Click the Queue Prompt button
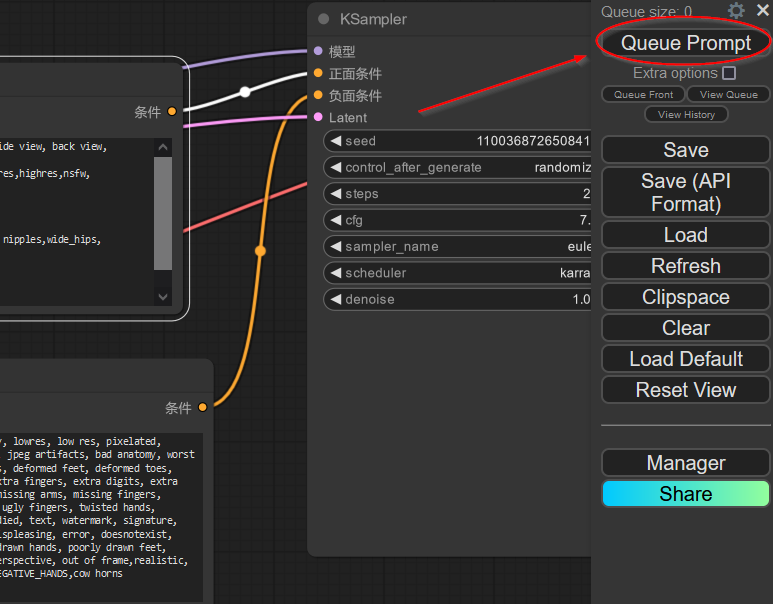This screenshot has height=604, width=773. point(685,43)
